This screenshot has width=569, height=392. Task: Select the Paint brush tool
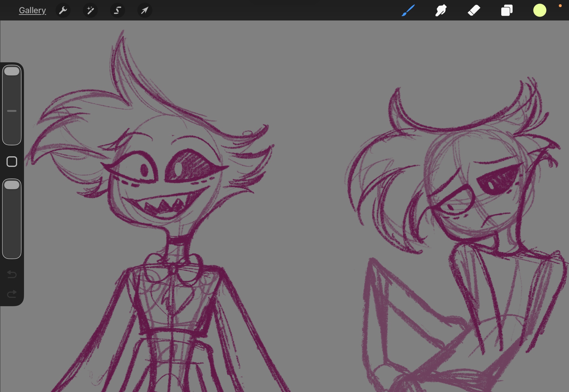tap(408, 11)
